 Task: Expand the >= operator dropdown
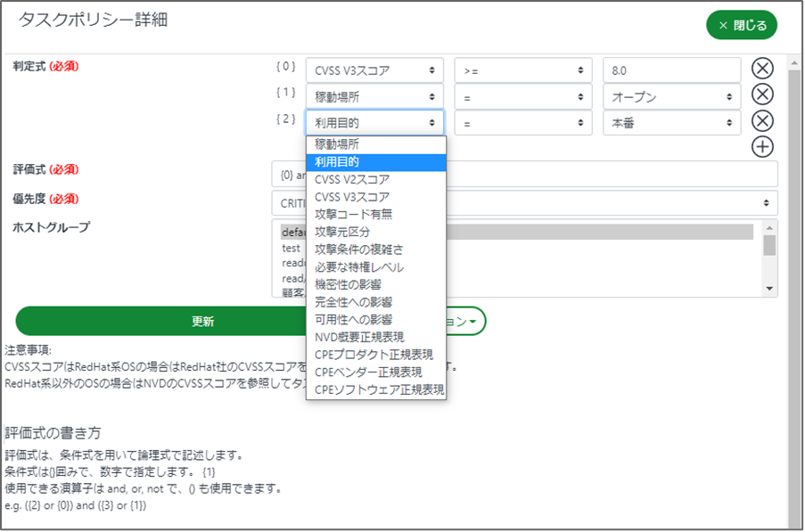(x=522, y=70)
